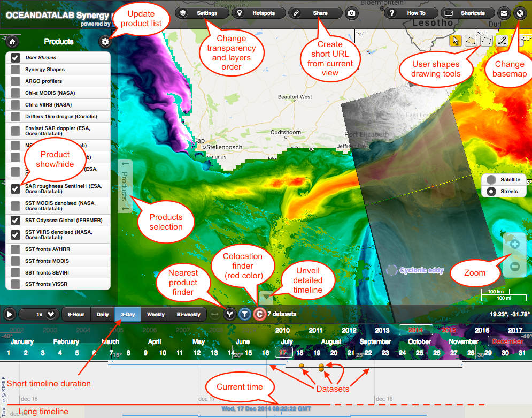Click the 7 datasets label

[282, 314]
